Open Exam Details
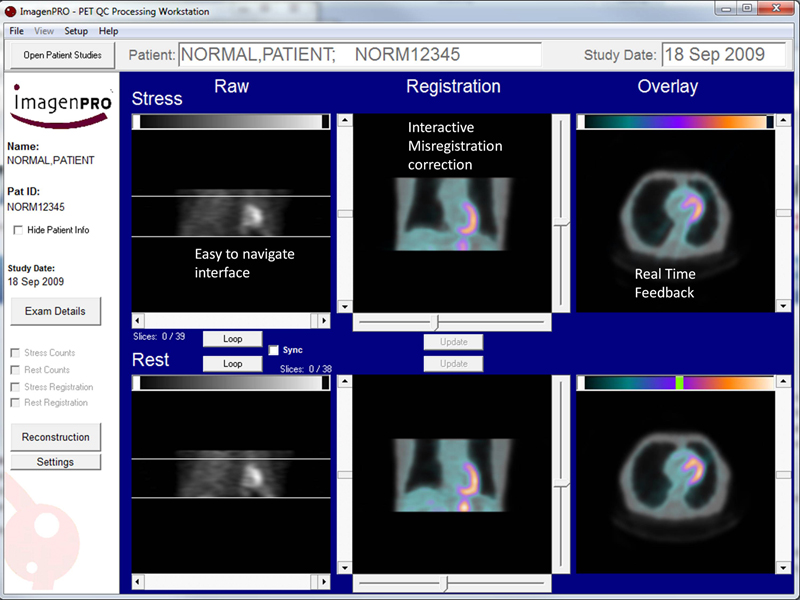 56,311
